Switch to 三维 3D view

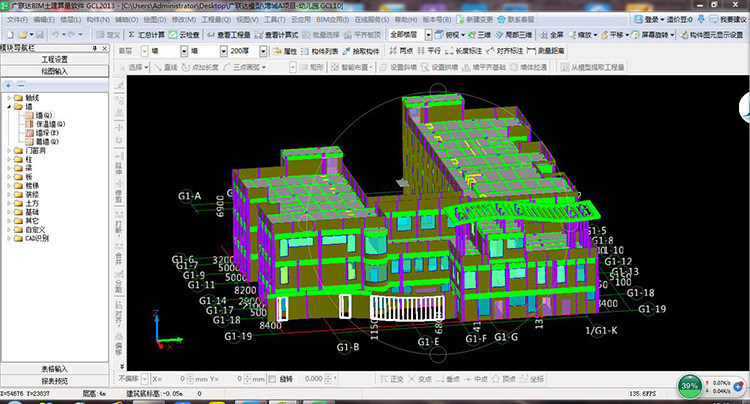[x=480, y=35]
